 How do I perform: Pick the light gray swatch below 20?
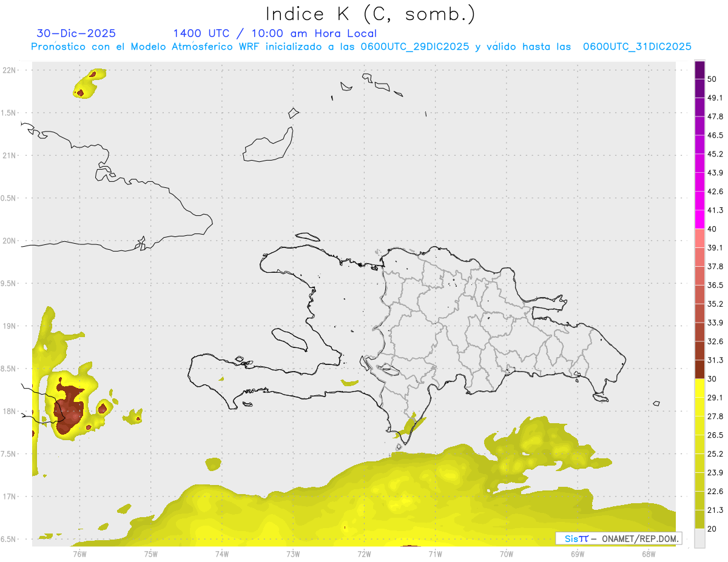click(699, 538)
